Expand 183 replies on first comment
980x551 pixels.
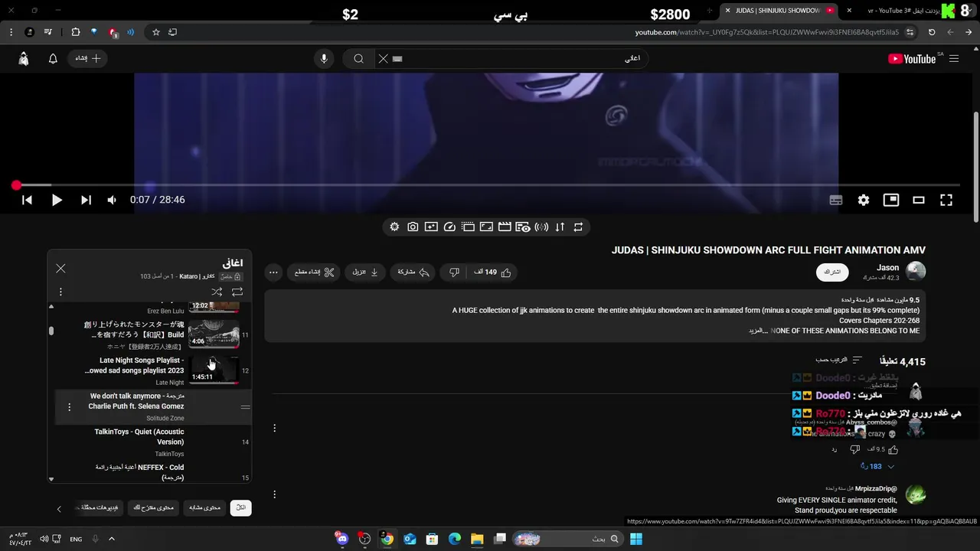tap(877, 466)
